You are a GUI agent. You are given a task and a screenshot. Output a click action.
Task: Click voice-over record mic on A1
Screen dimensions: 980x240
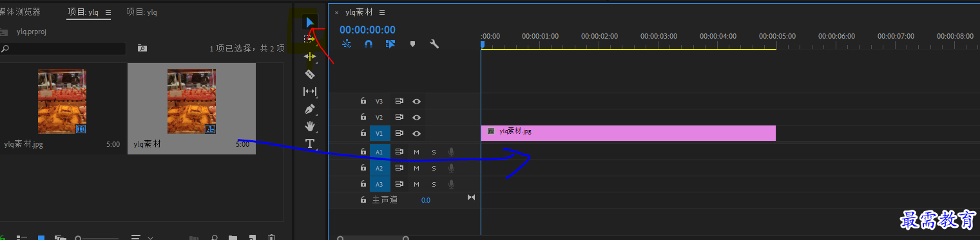[451, 152]
